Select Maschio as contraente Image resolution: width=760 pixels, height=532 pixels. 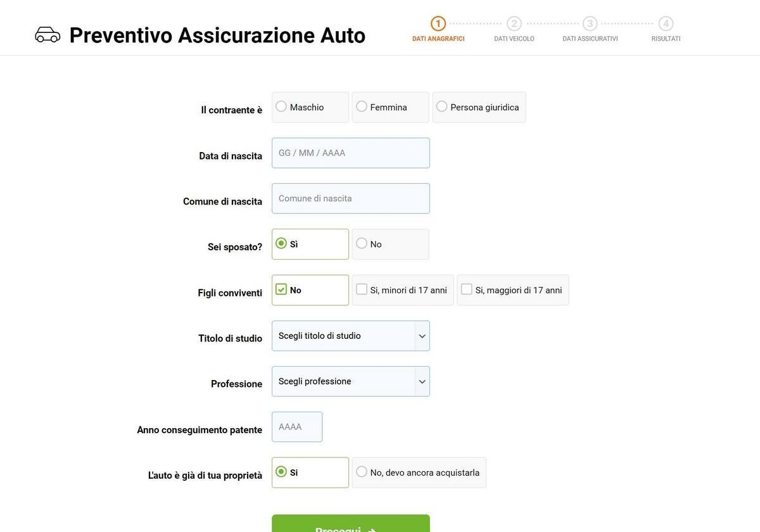(281, 107)
